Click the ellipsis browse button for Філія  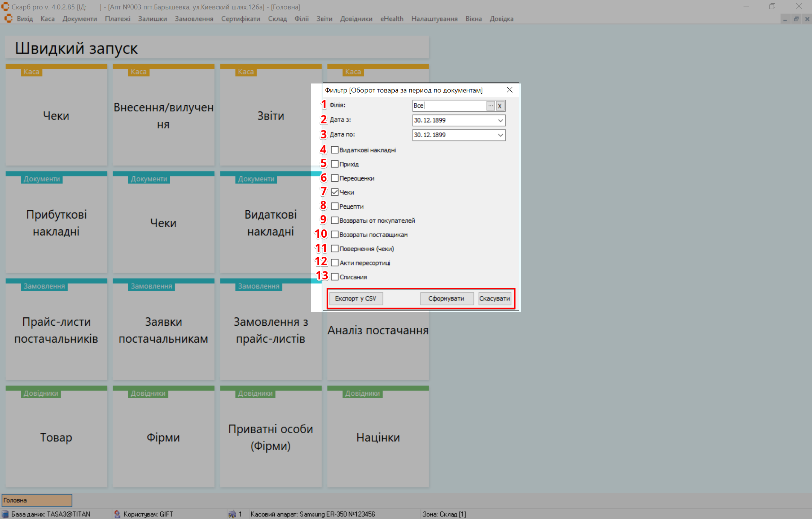coord(490,106)
